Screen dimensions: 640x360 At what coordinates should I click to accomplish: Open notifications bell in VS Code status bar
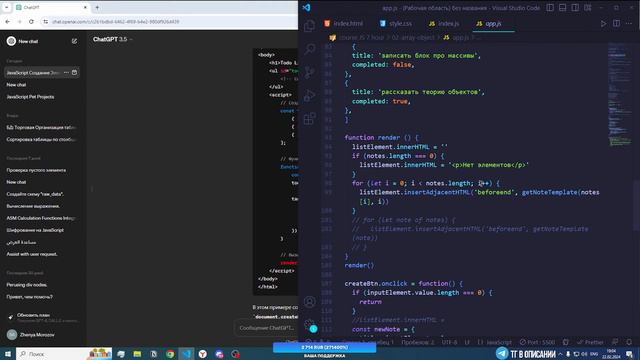[x=629, y=342]
